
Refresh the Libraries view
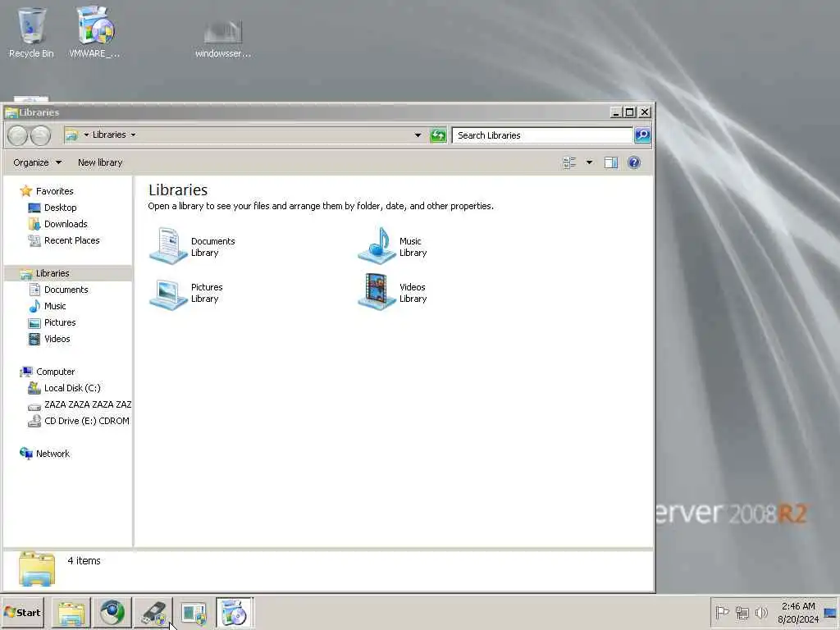coord(438,135)
